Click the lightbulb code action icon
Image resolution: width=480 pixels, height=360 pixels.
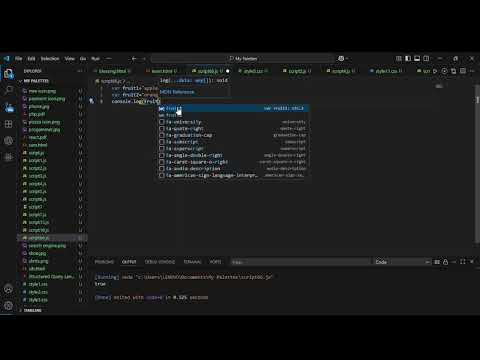pyautogui.click(x=91, y=101)
